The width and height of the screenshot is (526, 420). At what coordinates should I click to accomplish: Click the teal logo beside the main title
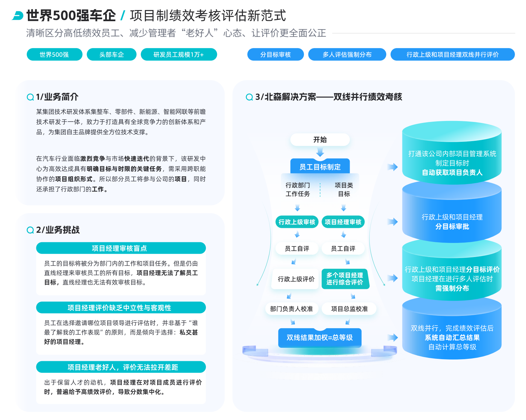pyautogui.click(x=17, y=15)
